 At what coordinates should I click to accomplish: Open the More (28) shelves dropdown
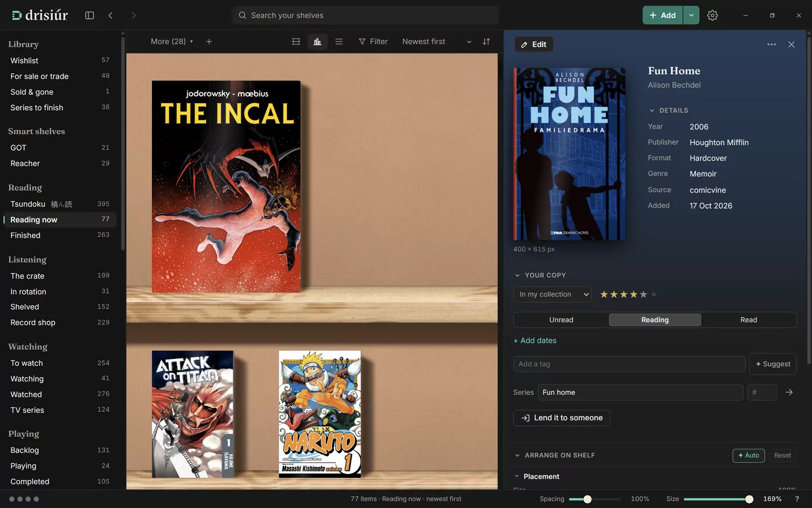[172, 41]
